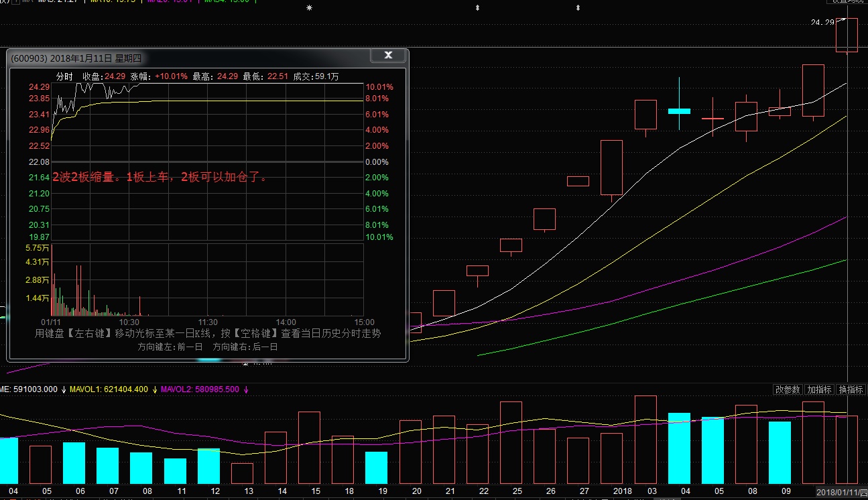Select the January 5 doji candlestick
This screenshot has height=500, width=868.
click(712, 118)
